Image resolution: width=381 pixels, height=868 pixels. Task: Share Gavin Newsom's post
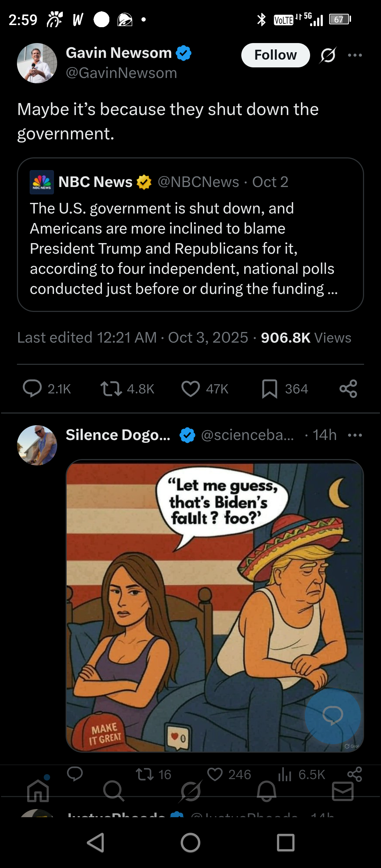click(348, 388)
